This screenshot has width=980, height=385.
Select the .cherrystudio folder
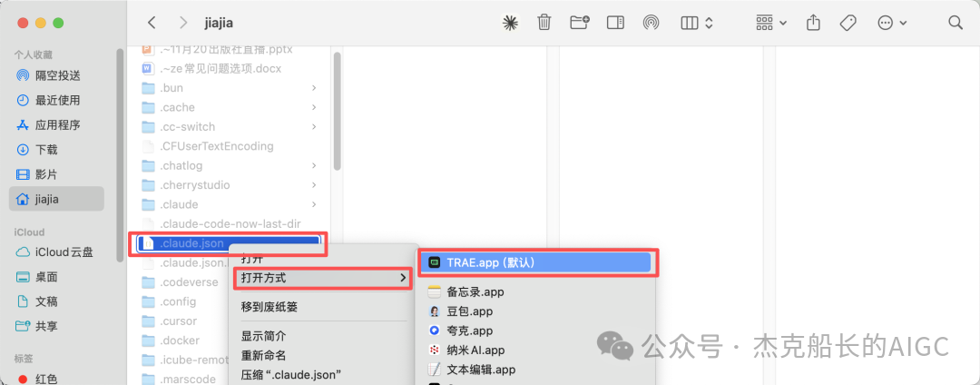pyautogui.click(x=230, y=185)
